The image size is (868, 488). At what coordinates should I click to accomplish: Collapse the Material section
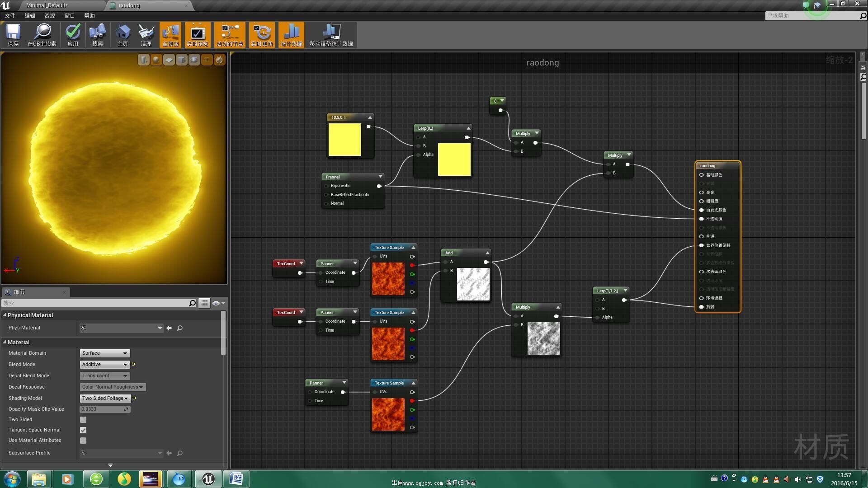tap(5, 342)
